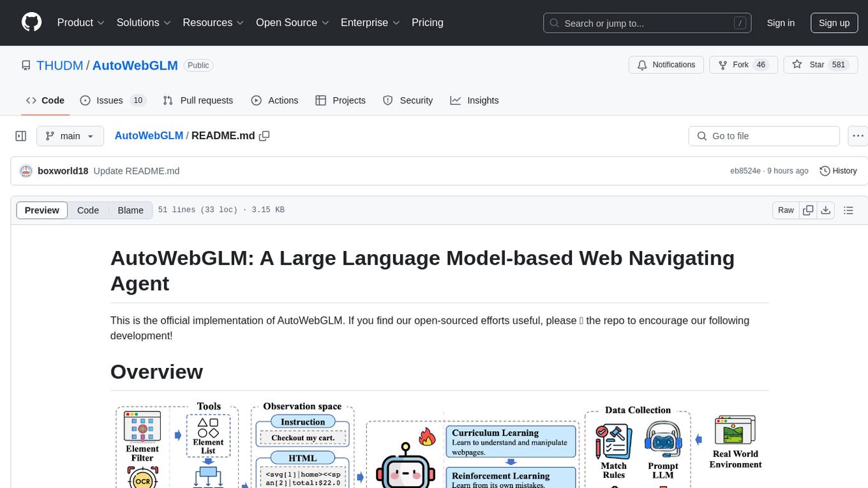Screen dimensions: 868x488
Task: Switch to the Insights tab
Action: (474, 100)
